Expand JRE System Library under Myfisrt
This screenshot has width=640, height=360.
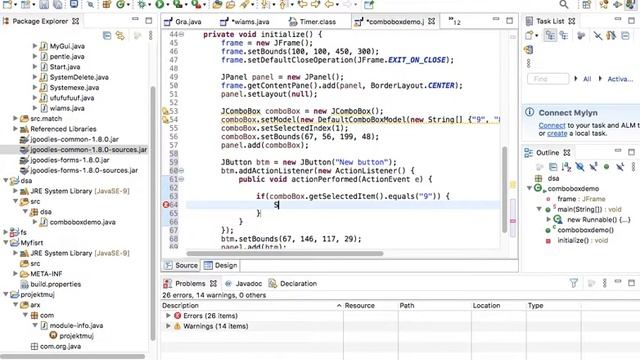[x=16, y=253]
